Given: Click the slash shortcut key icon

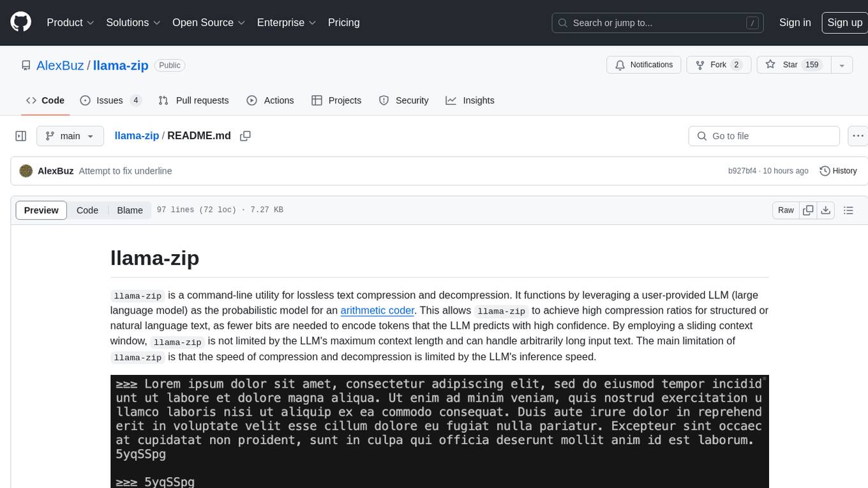Looking at the screenshot, I should (752, 23).
